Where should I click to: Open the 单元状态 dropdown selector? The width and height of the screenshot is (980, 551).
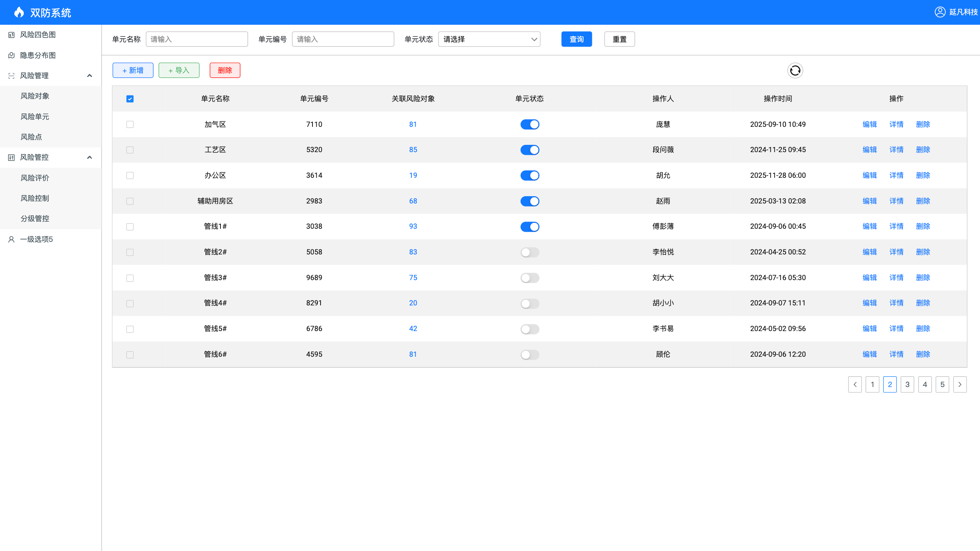coord(489,39)
